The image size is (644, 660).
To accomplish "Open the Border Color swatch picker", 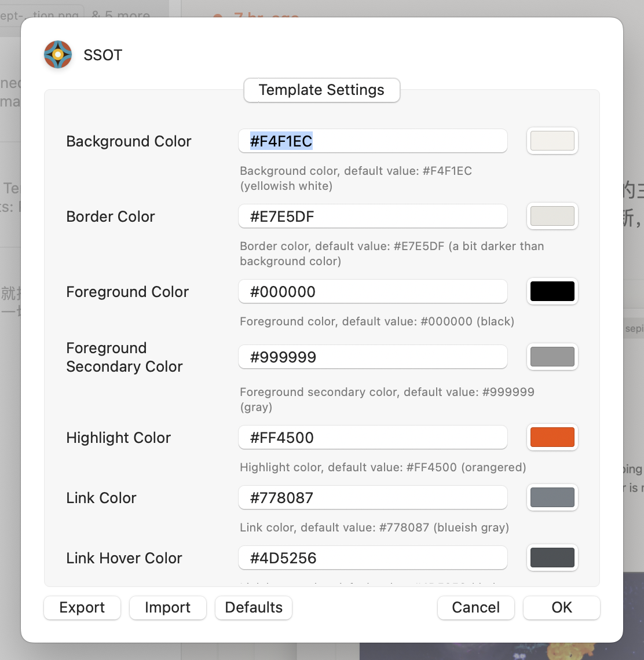I will point(552,216).
